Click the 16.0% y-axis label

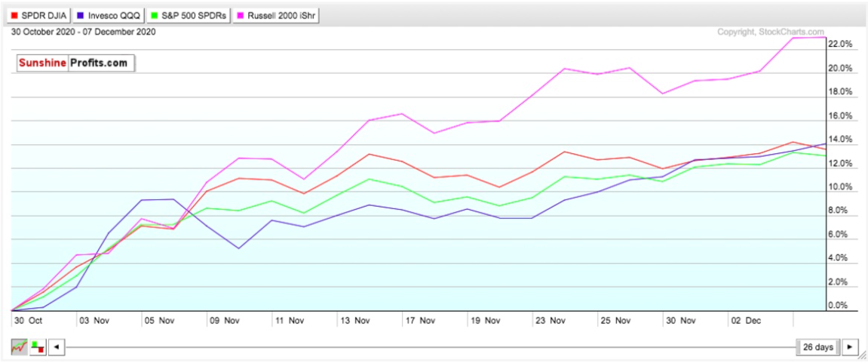[x=840, y=116]
